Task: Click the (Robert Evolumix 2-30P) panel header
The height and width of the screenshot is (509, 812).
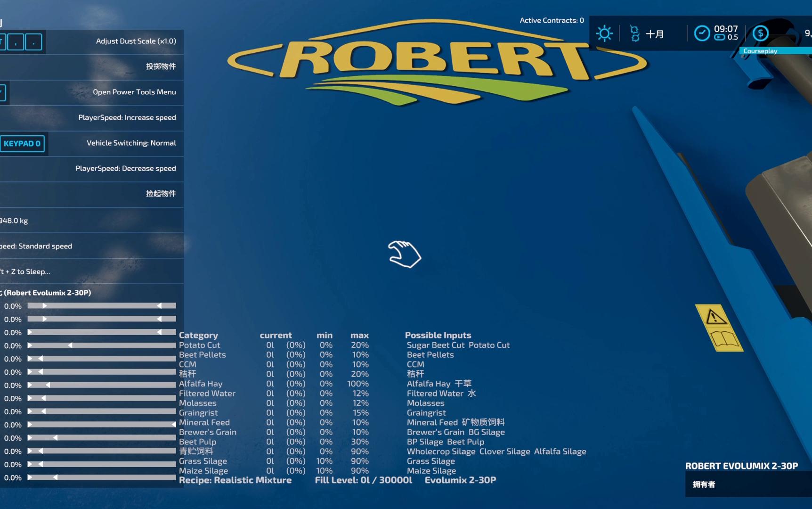Action: point(48,293)
